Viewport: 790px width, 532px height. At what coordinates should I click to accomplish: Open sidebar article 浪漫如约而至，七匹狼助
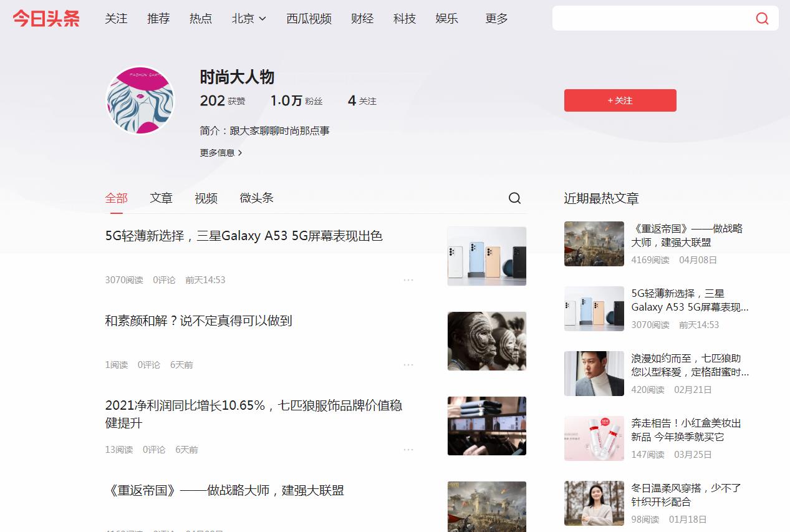click(690, 365)
